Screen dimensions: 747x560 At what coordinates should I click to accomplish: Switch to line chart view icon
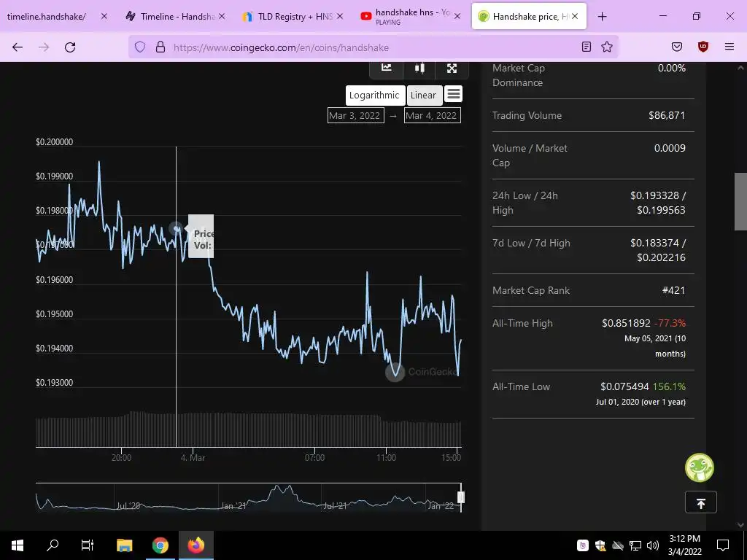[387, 68]
